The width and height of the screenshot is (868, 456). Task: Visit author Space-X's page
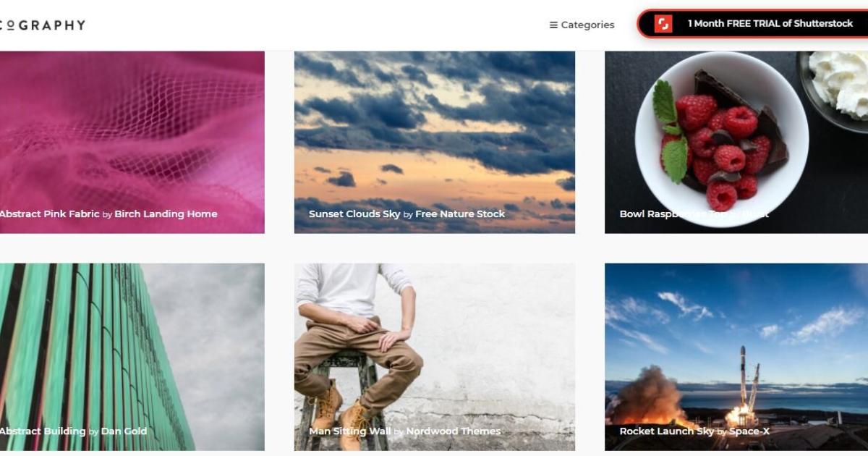click(749, 431)
